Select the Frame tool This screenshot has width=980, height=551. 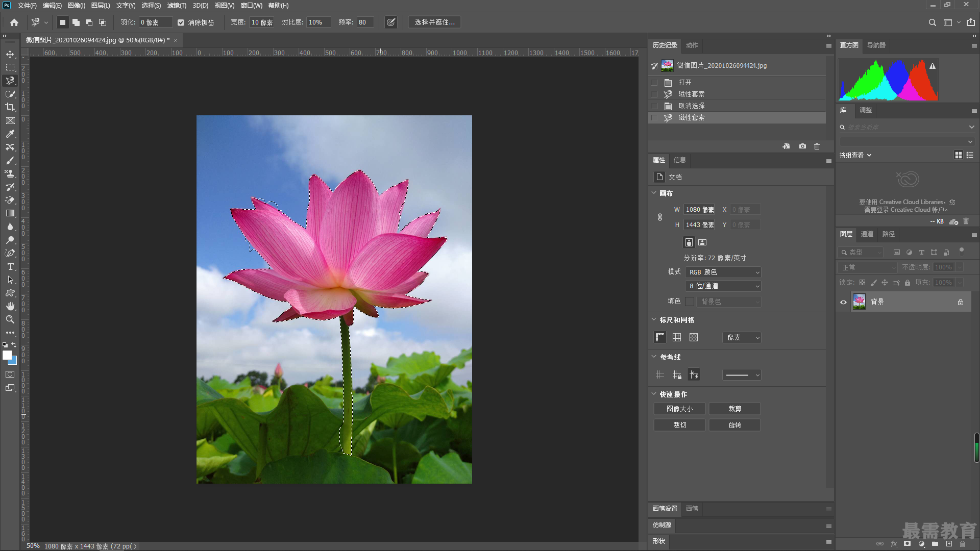(x=10, y=120)
